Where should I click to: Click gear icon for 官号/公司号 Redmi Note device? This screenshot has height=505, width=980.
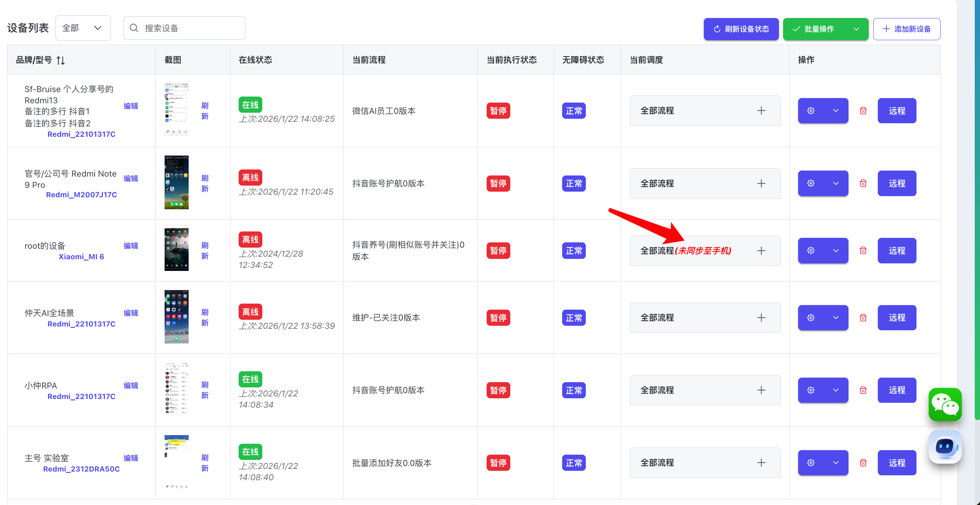click(x=811, y=183)
